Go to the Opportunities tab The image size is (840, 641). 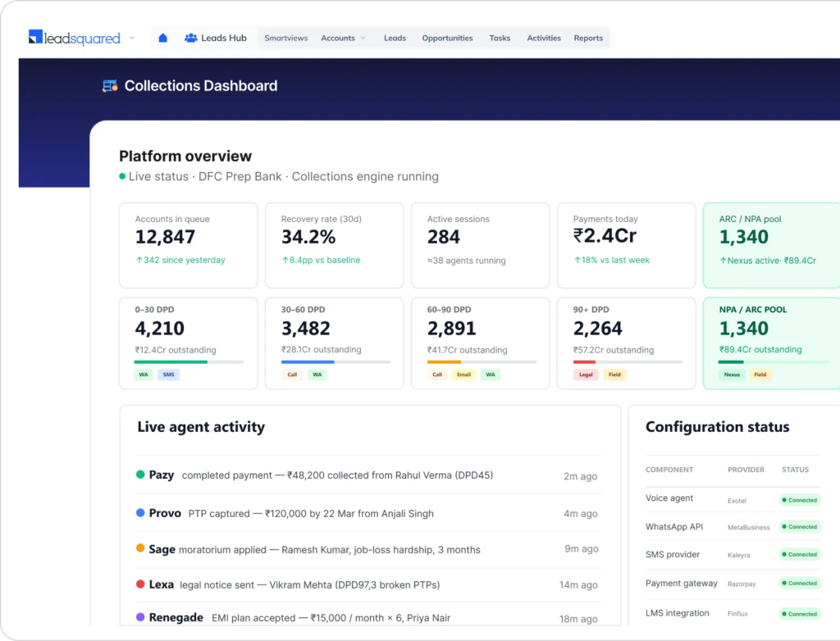[447, 38]
